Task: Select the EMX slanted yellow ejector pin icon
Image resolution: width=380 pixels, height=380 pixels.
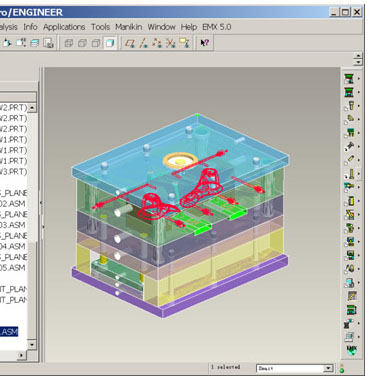Action: pos(350,160)
